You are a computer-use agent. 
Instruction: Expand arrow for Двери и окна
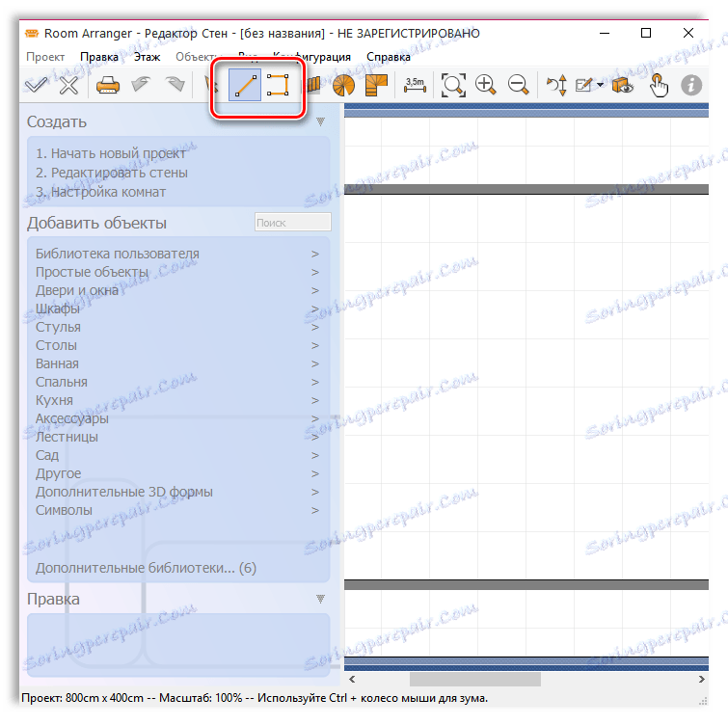coord(315,290)
